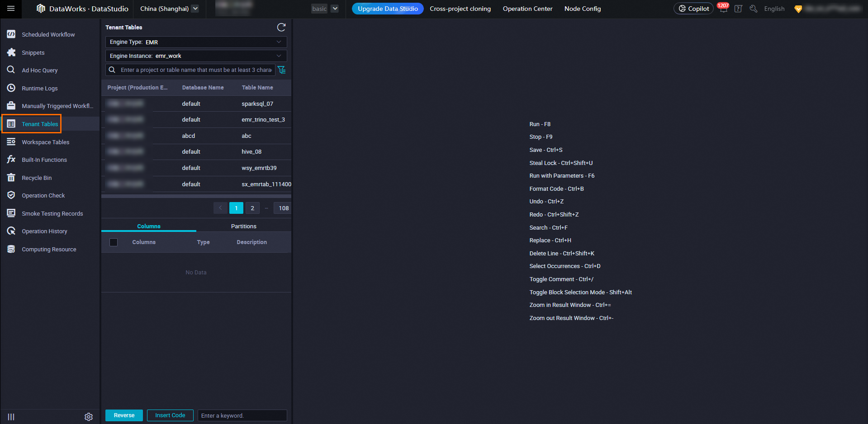Open the hamburger main menu
The height and width of the screenshot is (424, 868).
11,9
